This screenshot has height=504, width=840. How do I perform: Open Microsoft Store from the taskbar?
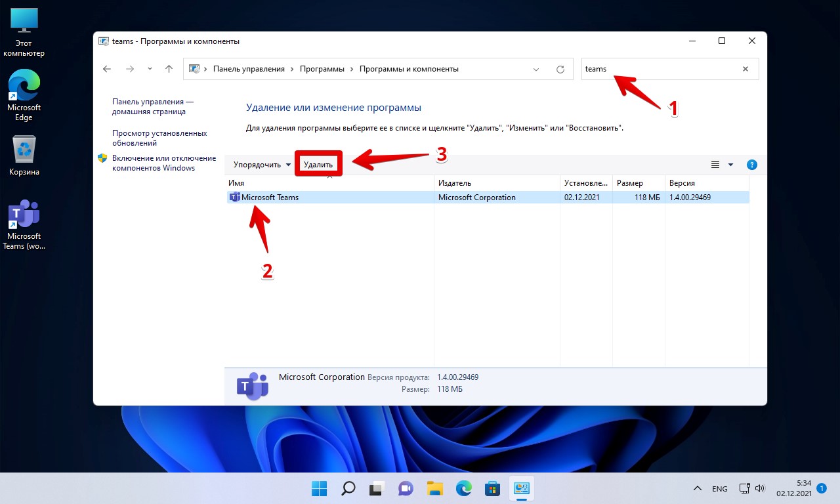493,488
